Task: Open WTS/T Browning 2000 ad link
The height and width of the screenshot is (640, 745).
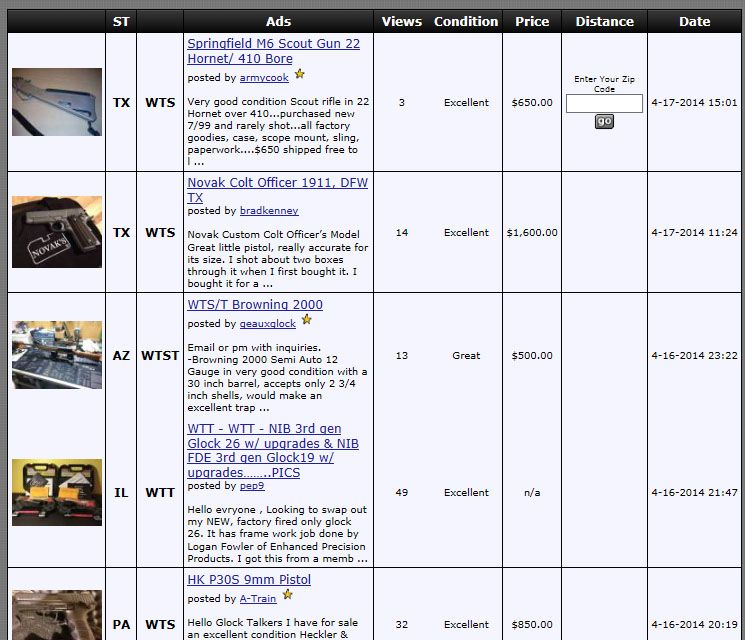Action: tap(255, 305)
